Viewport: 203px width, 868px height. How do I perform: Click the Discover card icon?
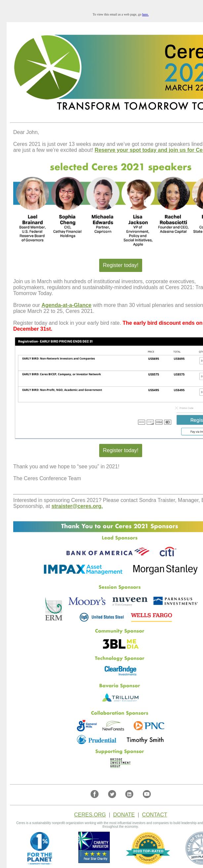click(150, 422)
